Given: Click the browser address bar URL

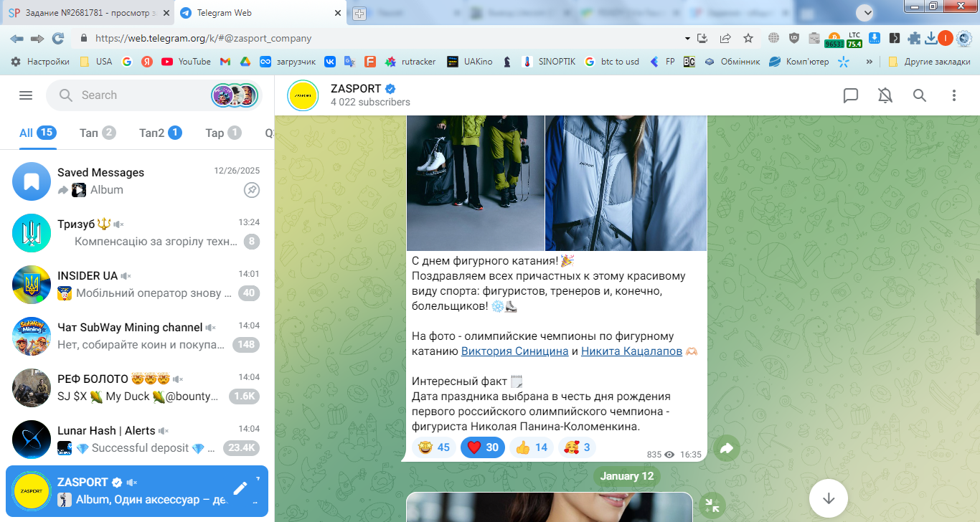Looking at the screenshot, I should [204, 39].
